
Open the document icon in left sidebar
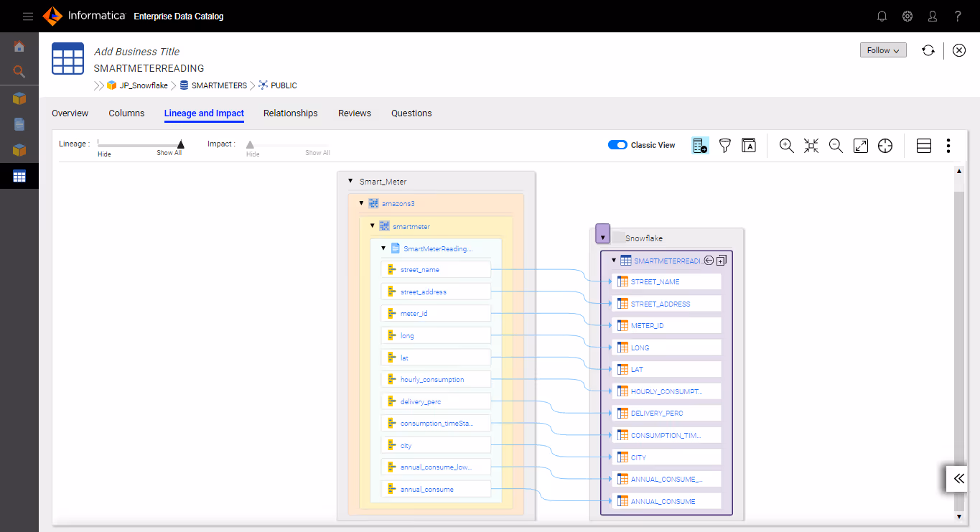pyautogui.click(x=19, y=124)
